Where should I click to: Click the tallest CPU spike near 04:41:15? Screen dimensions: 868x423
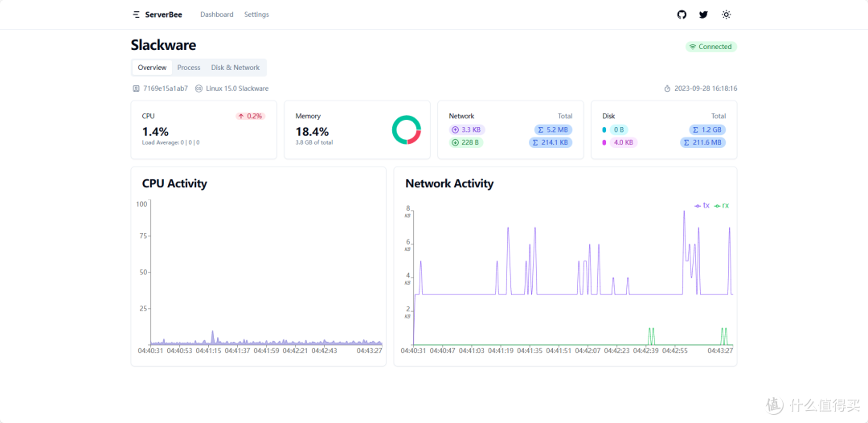[212, 337]
